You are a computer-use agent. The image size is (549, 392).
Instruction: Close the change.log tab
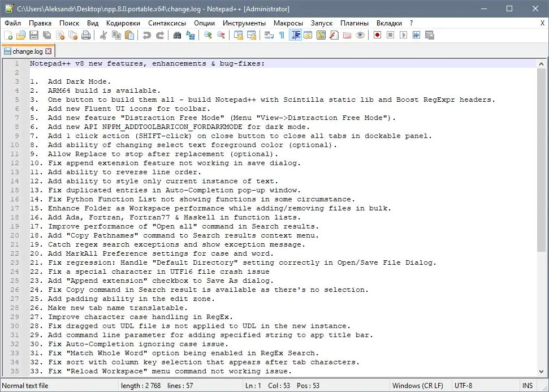48,50
